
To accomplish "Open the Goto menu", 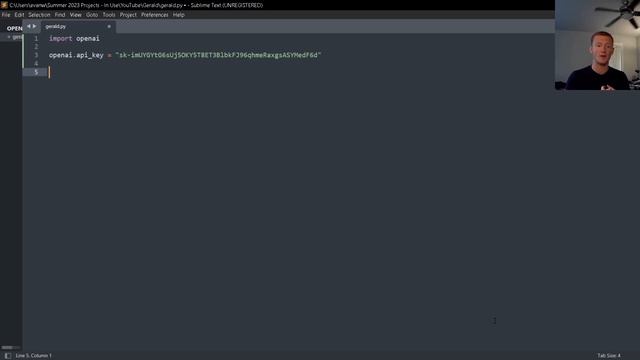I will [92, 15].
